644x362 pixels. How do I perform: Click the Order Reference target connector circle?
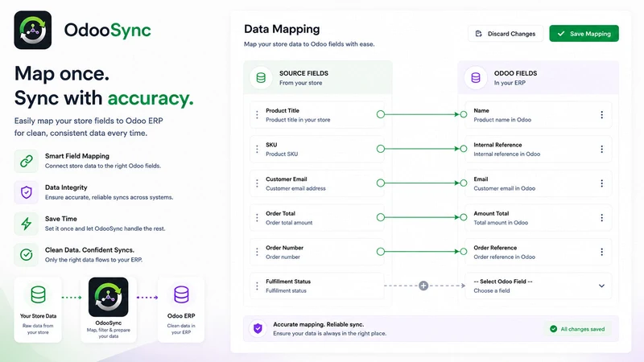(x=464, y=252)
